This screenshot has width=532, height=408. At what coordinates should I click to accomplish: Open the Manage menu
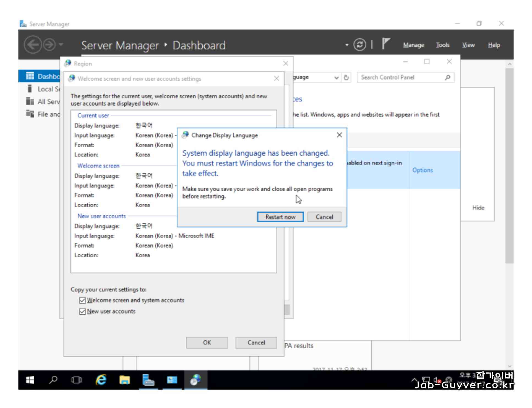coord(413,45)
